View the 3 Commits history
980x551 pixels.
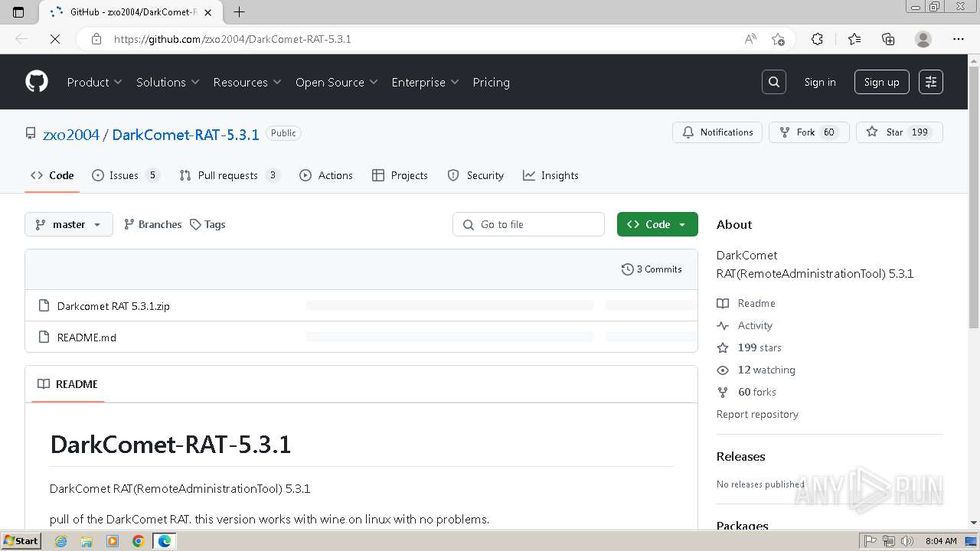click(652, 269)
